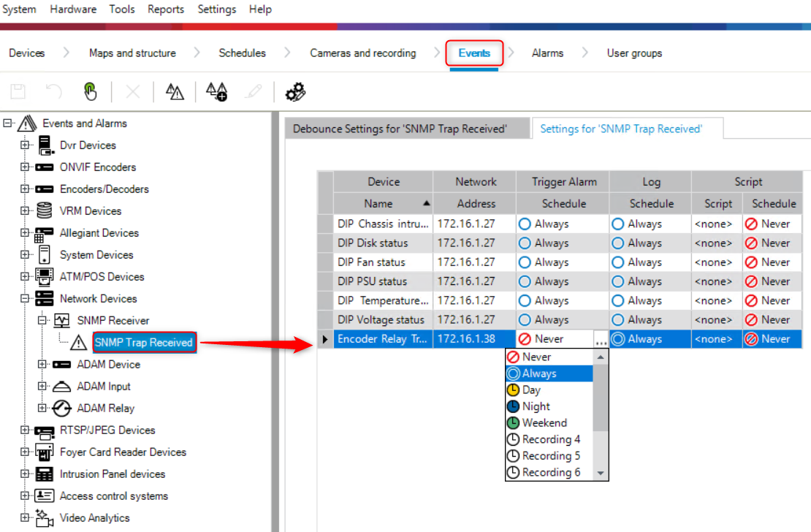Image resolution: width=811 pixels, height=532 pixels.
Task: Click the save disk icon in toolbar
Action: pyautogui.click(x=18, y=91)
